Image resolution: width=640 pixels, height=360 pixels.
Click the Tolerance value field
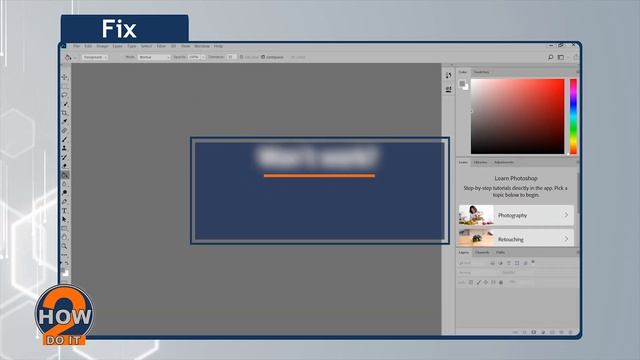[x=231, y=57]
